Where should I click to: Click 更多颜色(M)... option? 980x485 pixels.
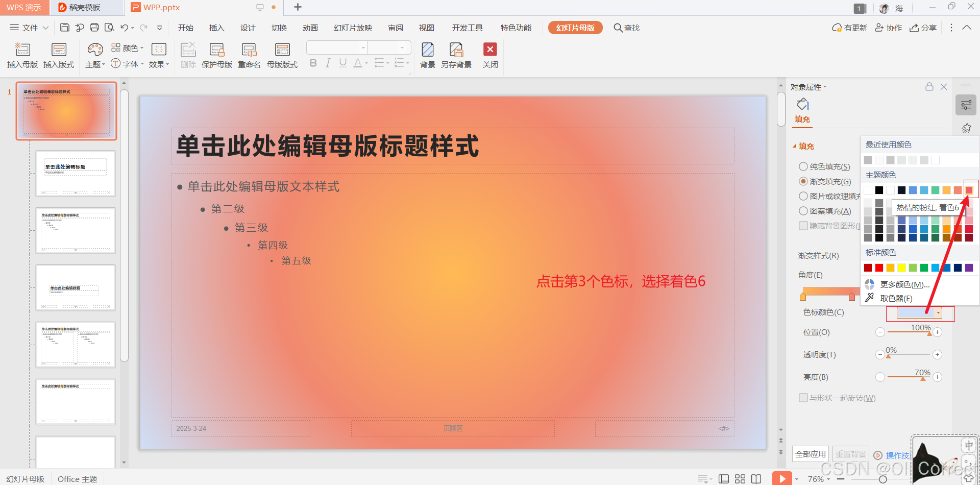pyautogui.click(x=904, y=284)
